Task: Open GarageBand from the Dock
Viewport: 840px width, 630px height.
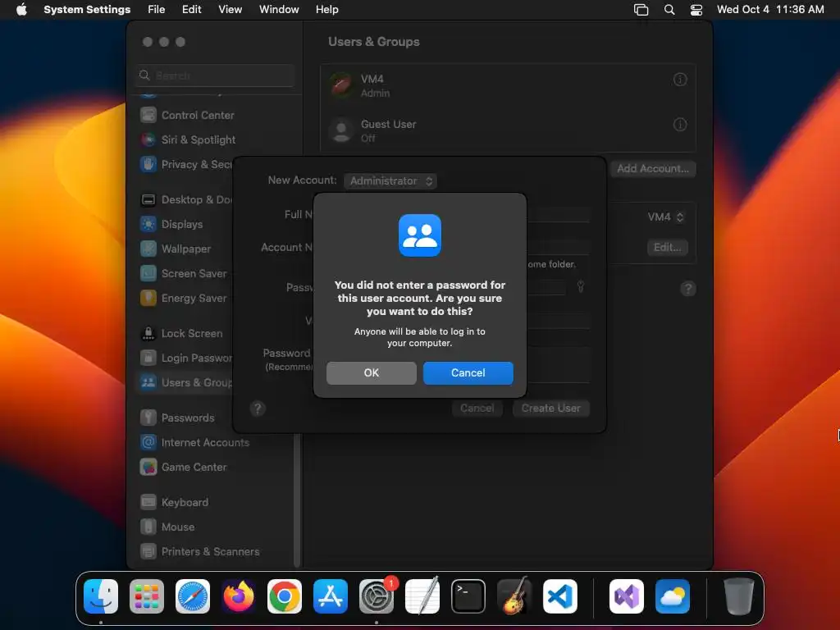Action: tap(514, 596)
